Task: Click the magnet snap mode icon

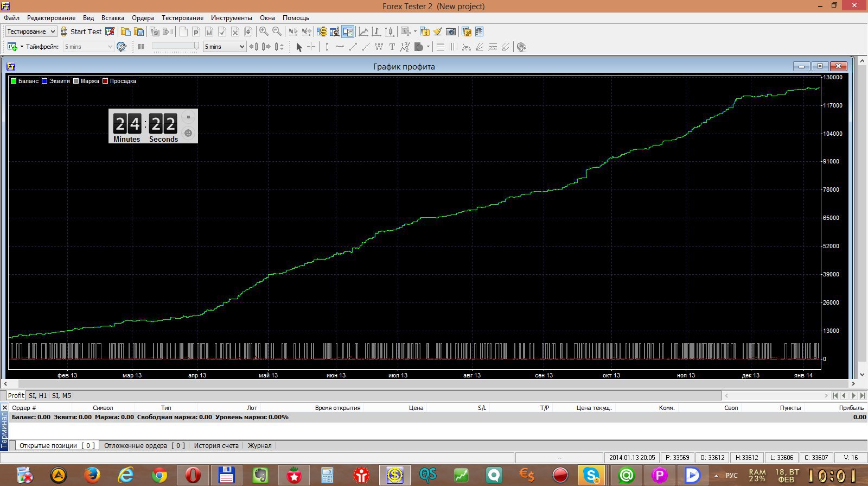Action: [x=521, y=47]
